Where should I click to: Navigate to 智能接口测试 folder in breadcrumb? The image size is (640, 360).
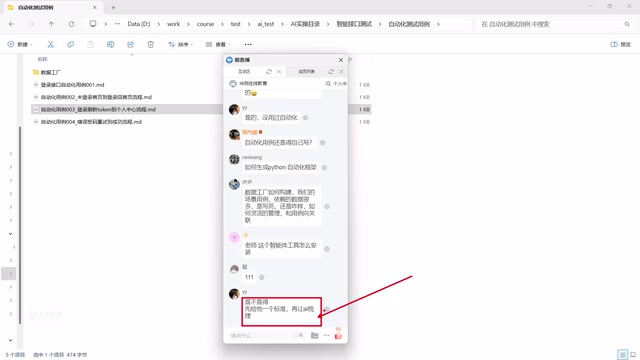click(354, 24)
